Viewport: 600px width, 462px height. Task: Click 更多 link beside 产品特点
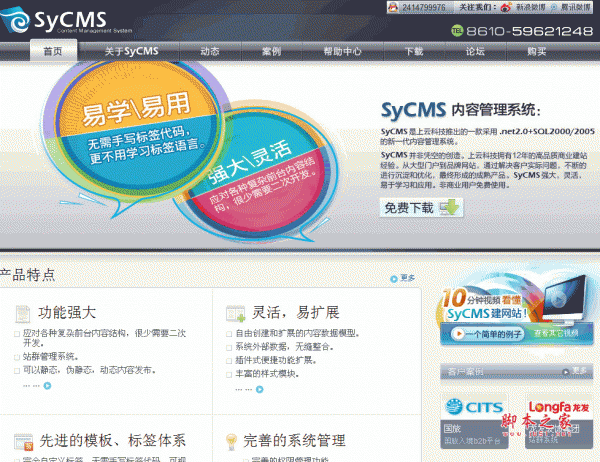click(x=403, y=278)
